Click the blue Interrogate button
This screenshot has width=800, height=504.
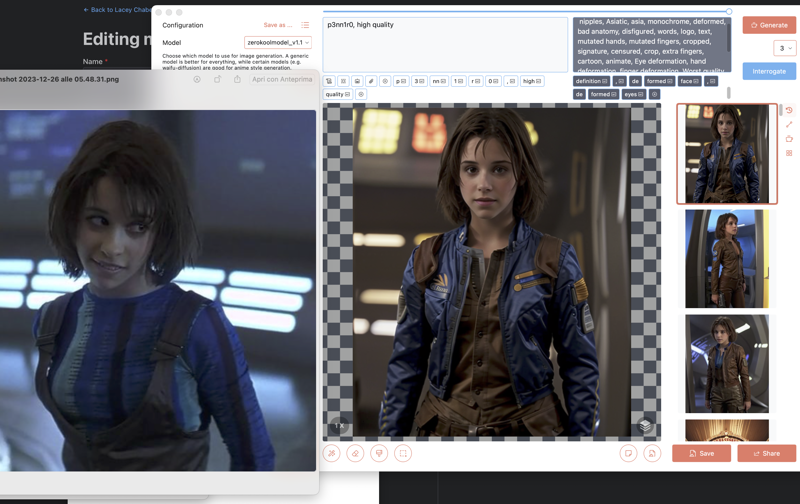tap(769, 71)
